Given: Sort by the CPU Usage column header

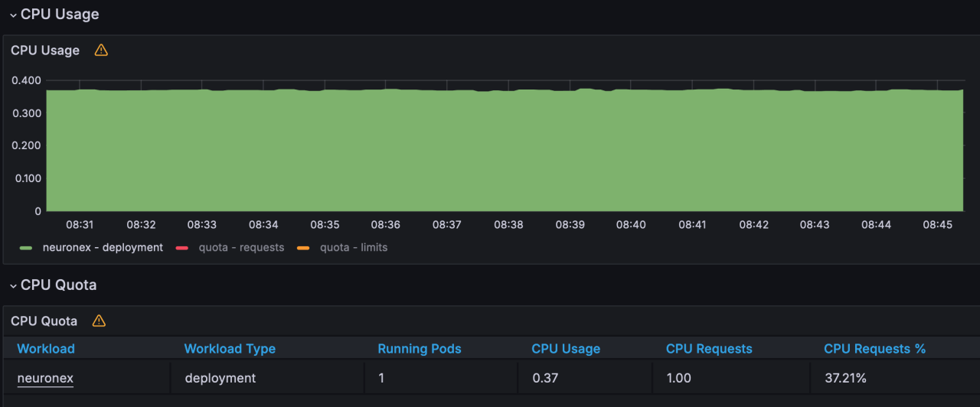Looking at the screenshot, I should pos(566,349).
